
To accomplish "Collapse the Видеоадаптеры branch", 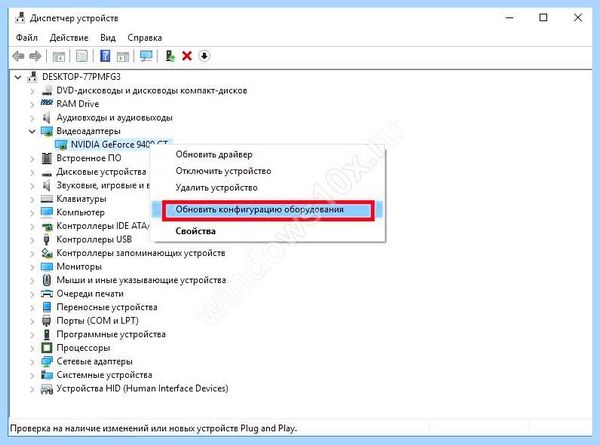I will tap(32, 131).
